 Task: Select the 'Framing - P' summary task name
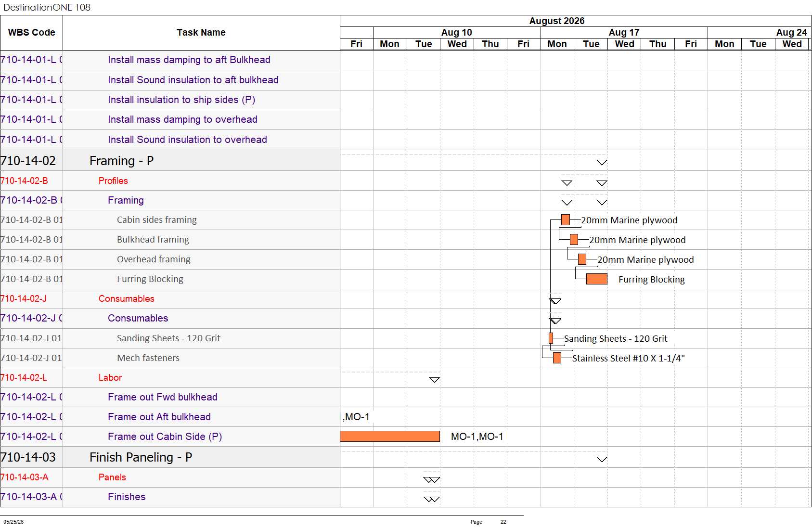(122, 161)
